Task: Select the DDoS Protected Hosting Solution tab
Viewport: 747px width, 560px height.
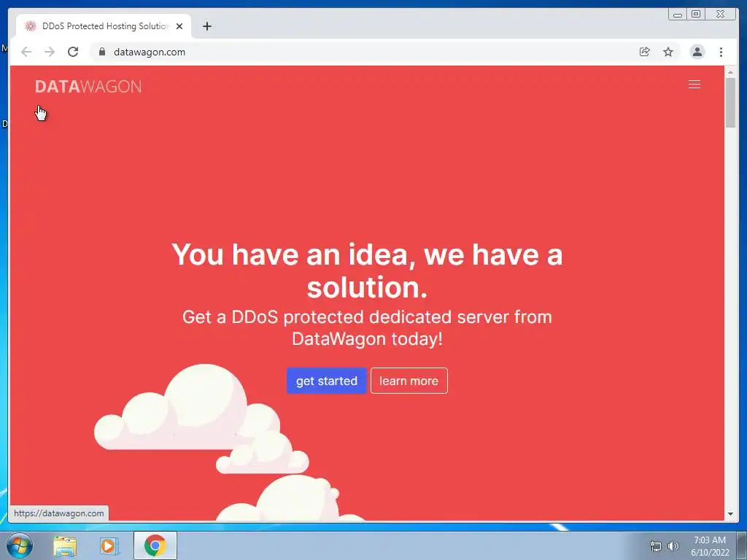Action: [x=104, y=26]
